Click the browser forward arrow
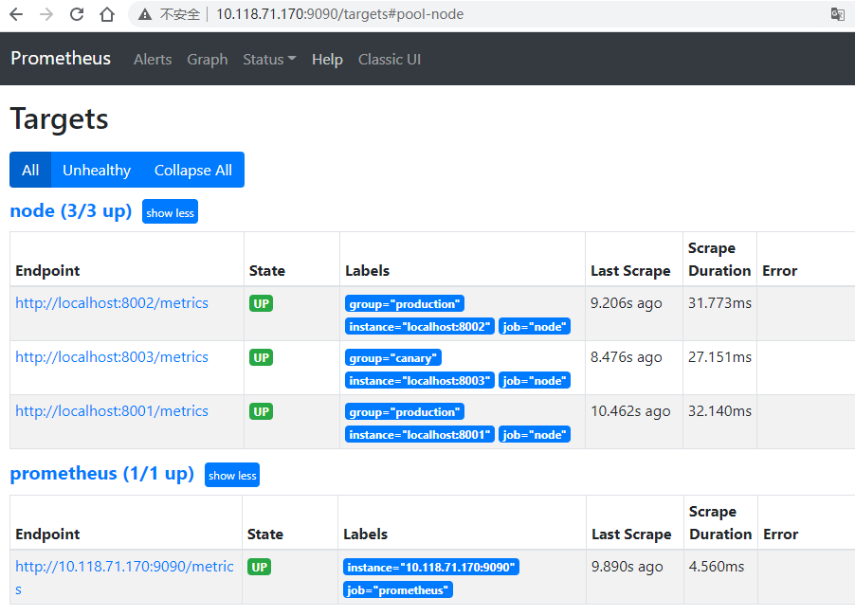The image size is (855, 616). pos(46,14)
